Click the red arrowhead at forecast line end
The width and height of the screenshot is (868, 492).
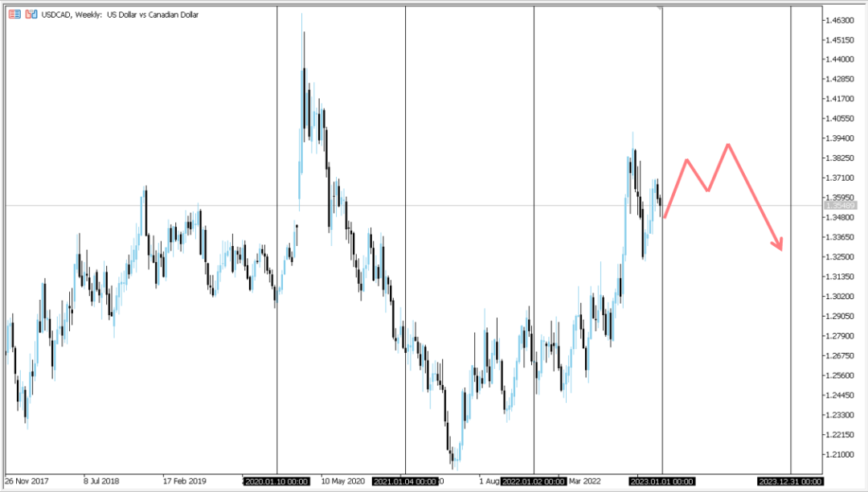coord(778,244)
